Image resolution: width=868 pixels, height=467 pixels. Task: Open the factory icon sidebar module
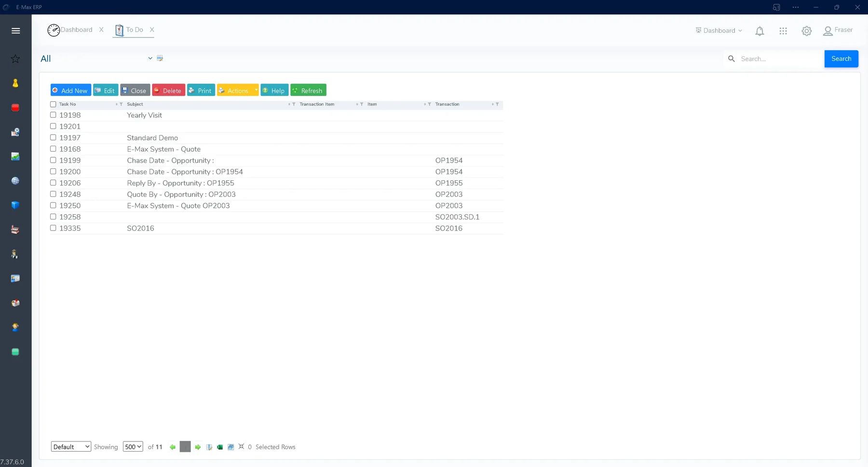[15, 230]
